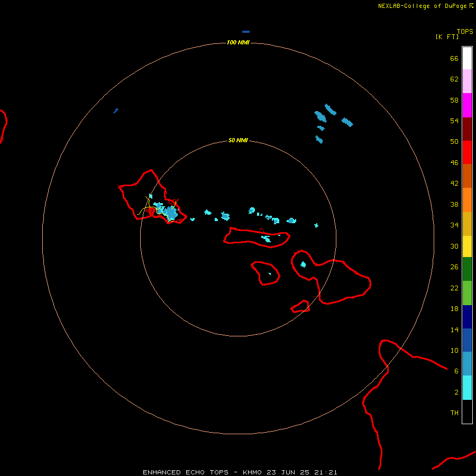
Task: Pick the bright orange legend swatch
Action: tap(467, 200)
